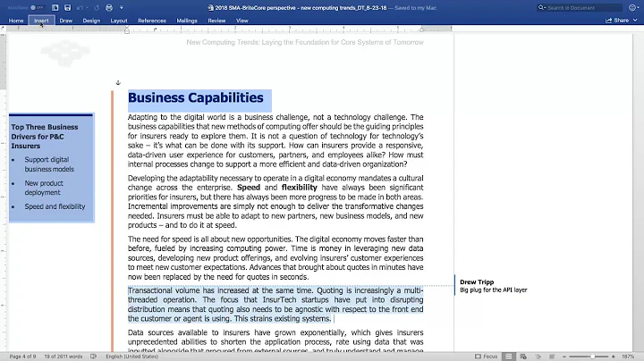Open the layout/template icon in title bar
This screenshot has height=361, width=644.
click(x=55, y=8)
